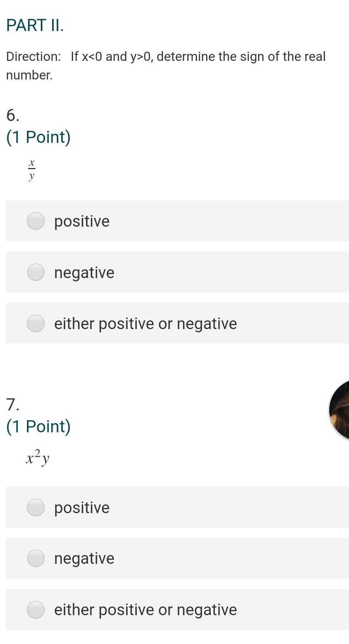Click the 'negative' answer text in question 7
This screenshot has height=644, width=349.
tap(84, 558)
